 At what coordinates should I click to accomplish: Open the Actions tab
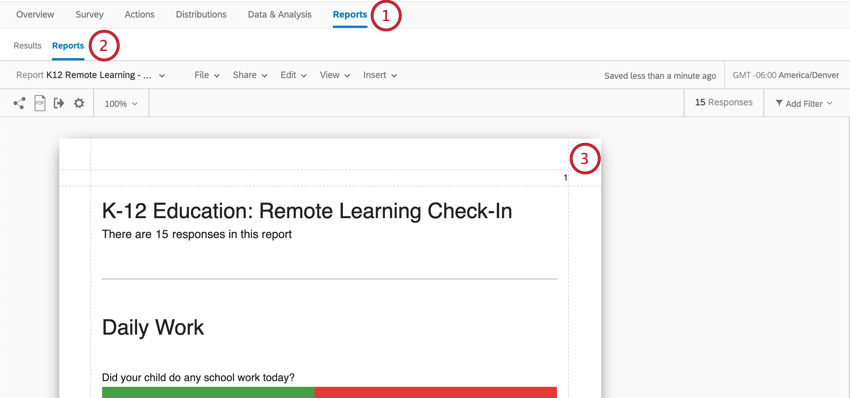point(139,15)
